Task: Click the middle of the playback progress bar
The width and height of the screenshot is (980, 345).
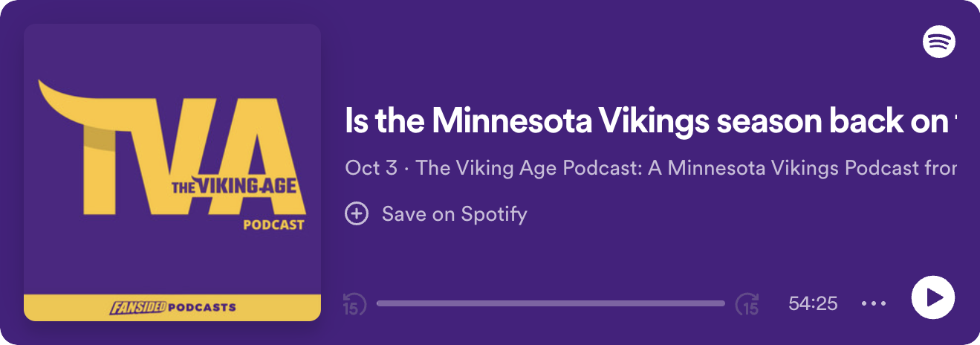Action: click(x=551, y=303)
